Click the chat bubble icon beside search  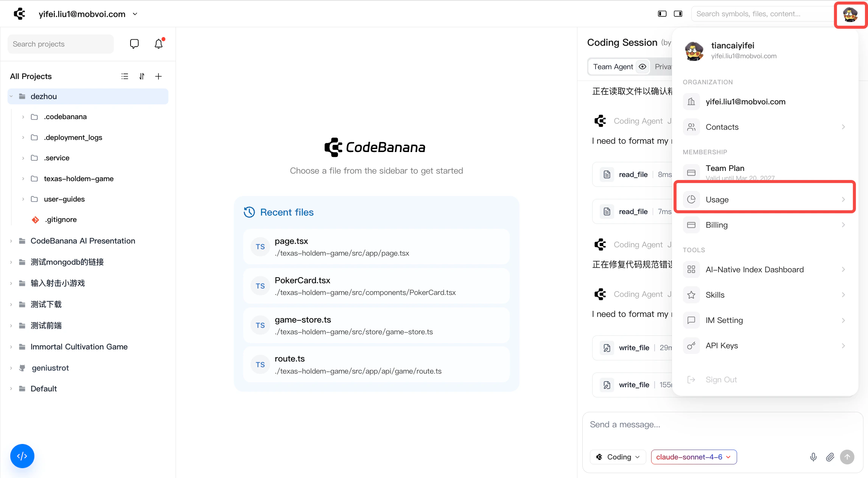click(x=134, y=44)
